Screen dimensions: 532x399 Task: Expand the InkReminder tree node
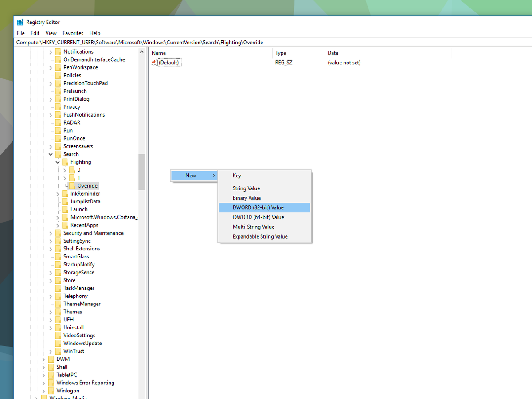point(57,193)
